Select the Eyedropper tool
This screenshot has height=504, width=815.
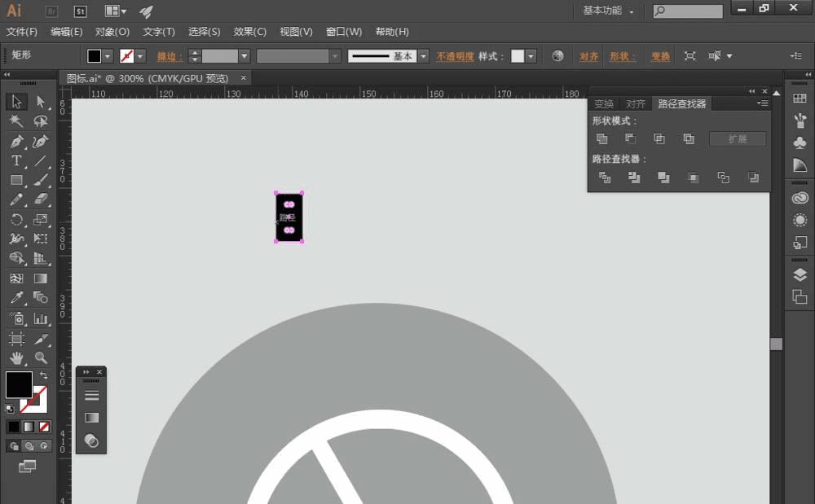(x=16, y=298)
